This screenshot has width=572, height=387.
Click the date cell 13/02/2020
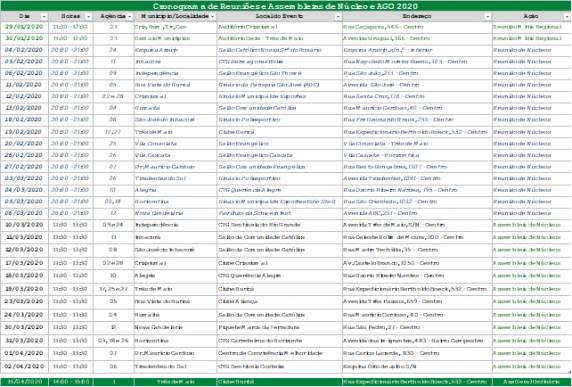[24, 108]
